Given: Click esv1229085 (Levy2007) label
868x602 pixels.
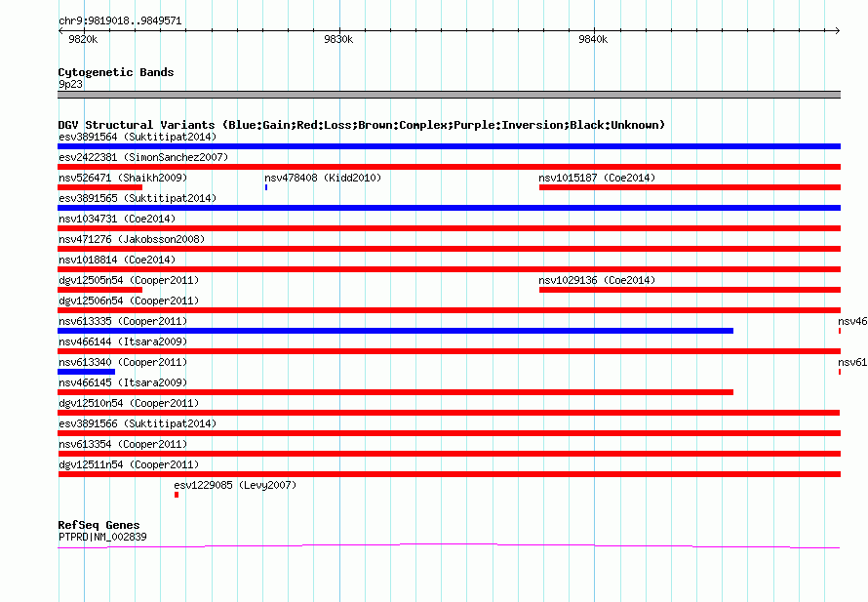Looking at the screenshot, I should click(235, 485).
